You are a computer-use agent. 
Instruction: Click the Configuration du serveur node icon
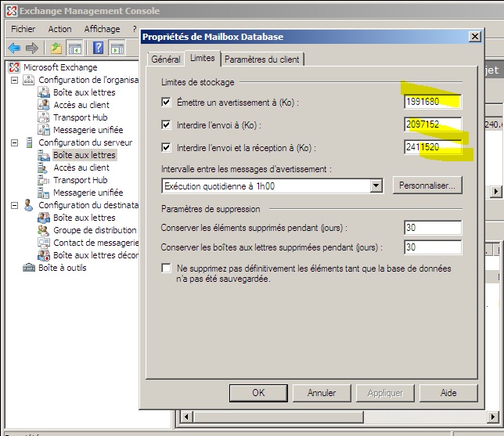click(29, 142)
